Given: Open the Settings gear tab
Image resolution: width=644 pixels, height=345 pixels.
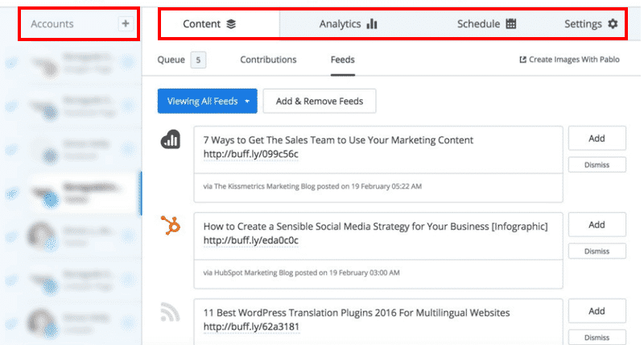Looking at the screenshot, I should (x=591, y=24).
